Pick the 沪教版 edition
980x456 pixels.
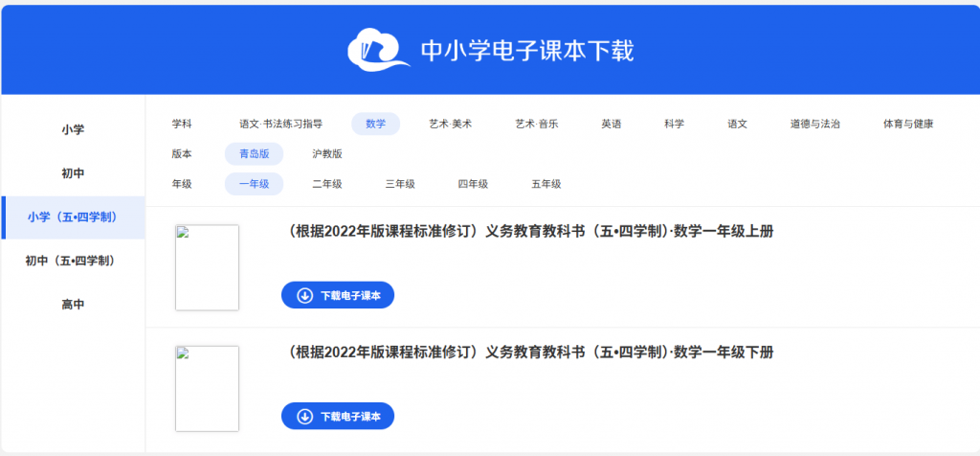327,153
